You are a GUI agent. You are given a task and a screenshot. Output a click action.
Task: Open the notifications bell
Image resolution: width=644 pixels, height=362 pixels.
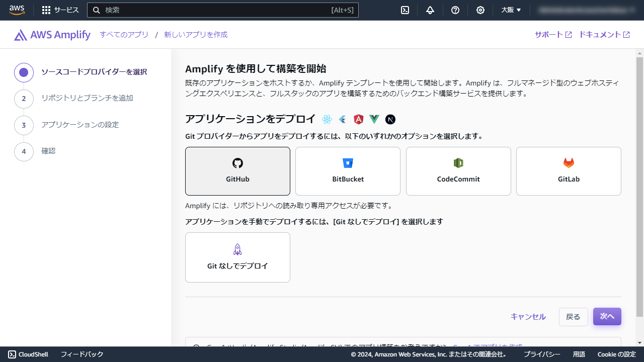tap(430, 10)
